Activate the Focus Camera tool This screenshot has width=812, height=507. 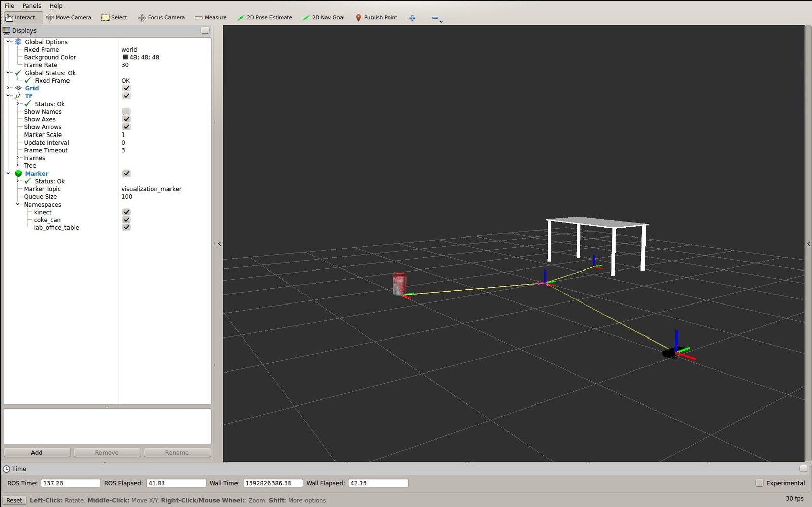(161, 18)
